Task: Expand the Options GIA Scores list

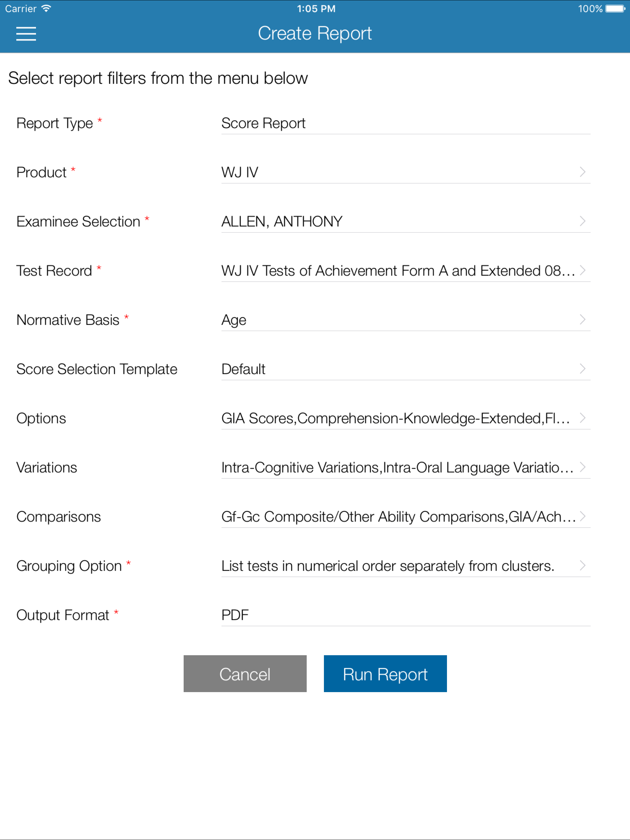Action: coord(395,418)
